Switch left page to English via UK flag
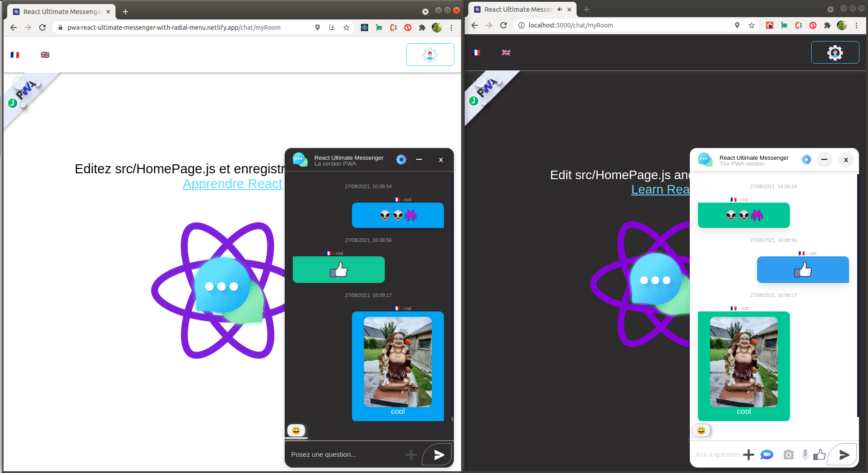 [x=45, y=55]
